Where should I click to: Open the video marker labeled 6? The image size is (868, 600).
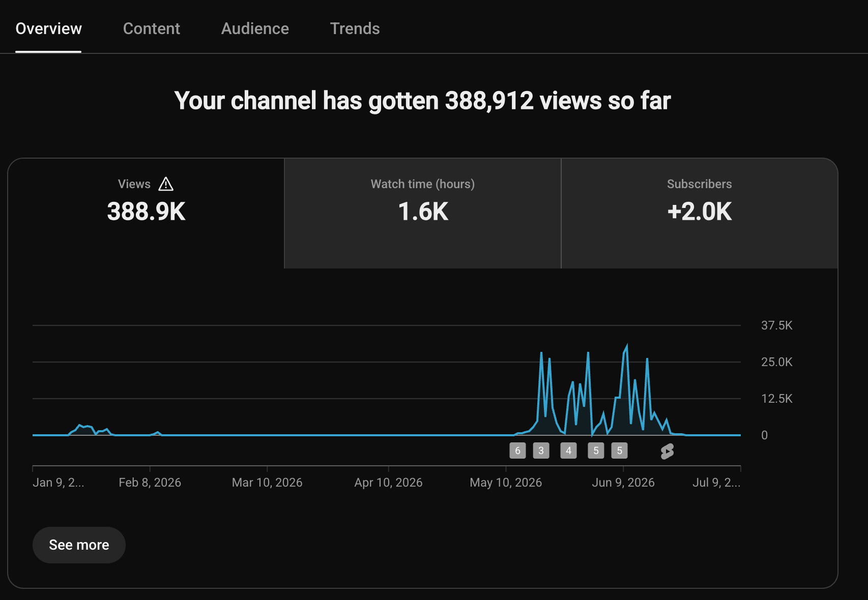pos(517,451)
